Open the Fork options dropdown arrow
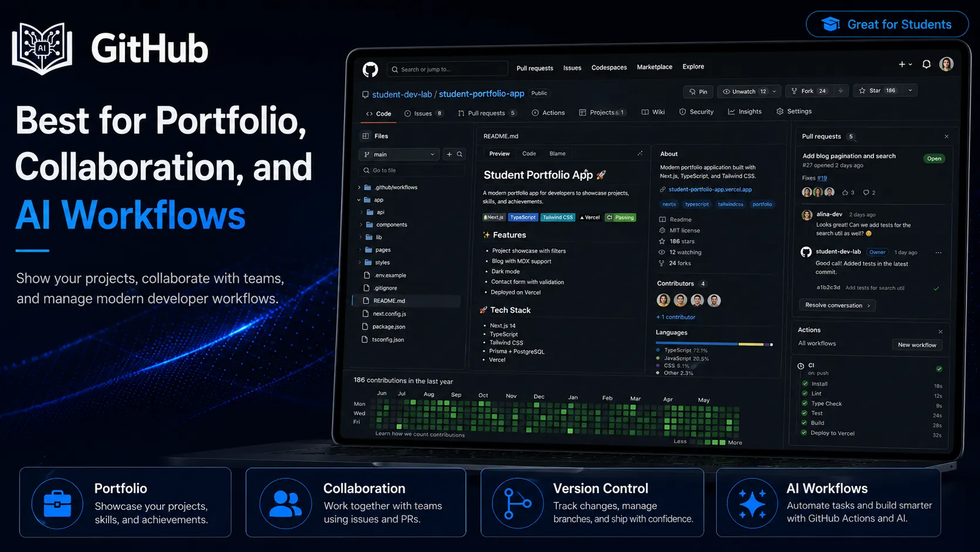 tap(841, 91)
